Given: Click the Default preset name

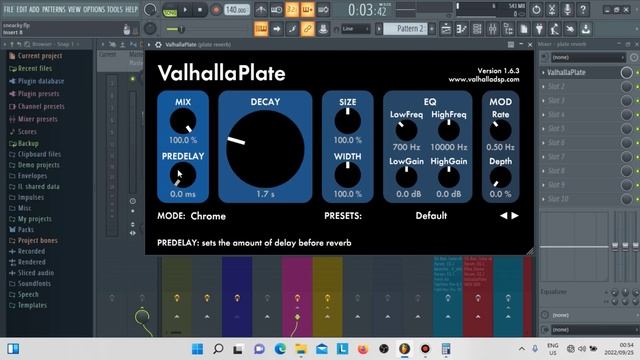Looking at the screenshot, I should (431, 216).
